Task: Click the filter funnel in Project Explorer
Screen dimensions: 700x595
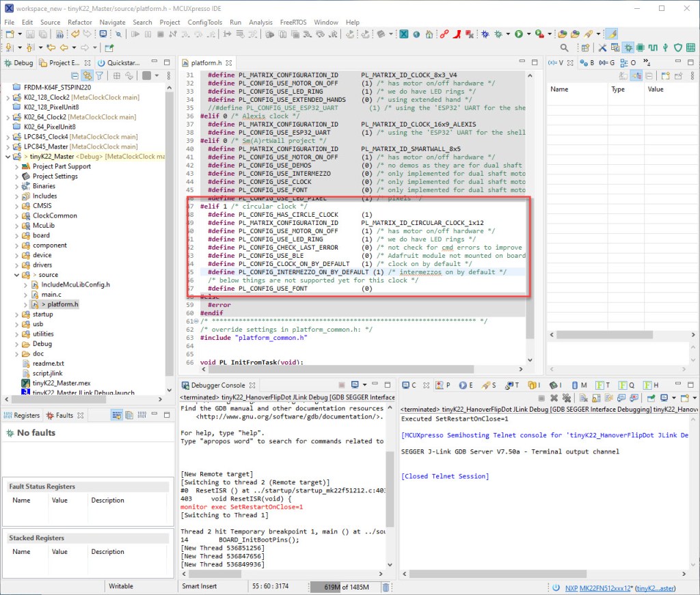Action: click(x=100, y=76)
